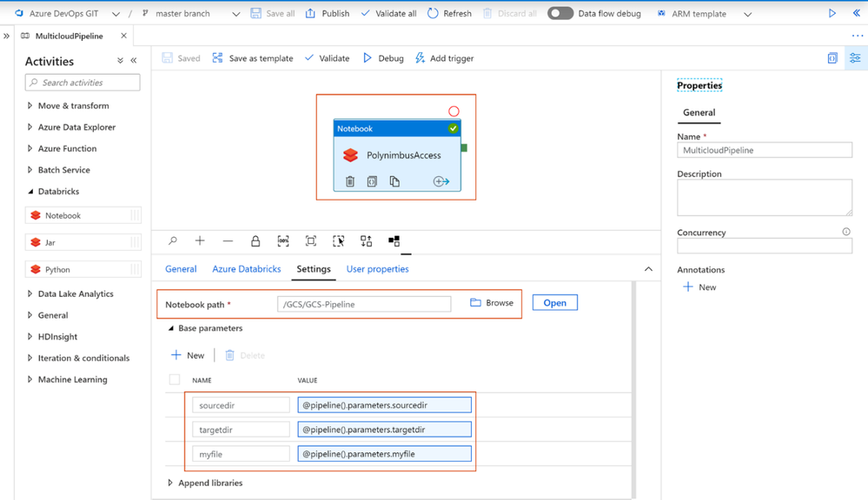The width and height of the screenshot is (868, 500).
Task: Expand the HDInsight group
Action: (30, 337)
